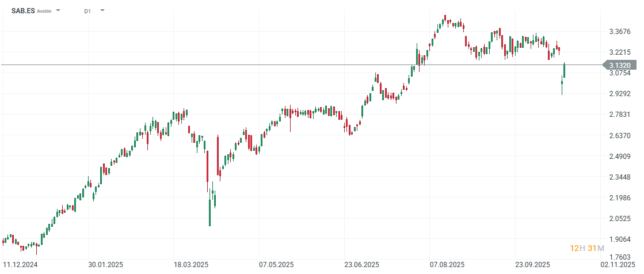Click the latest green candle at 3.1320
Screen dimensions: 644x274
(565, 70)
